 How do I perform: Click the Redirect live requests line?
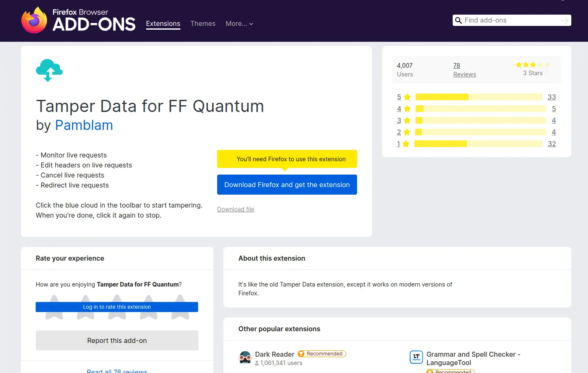point(72,185)
